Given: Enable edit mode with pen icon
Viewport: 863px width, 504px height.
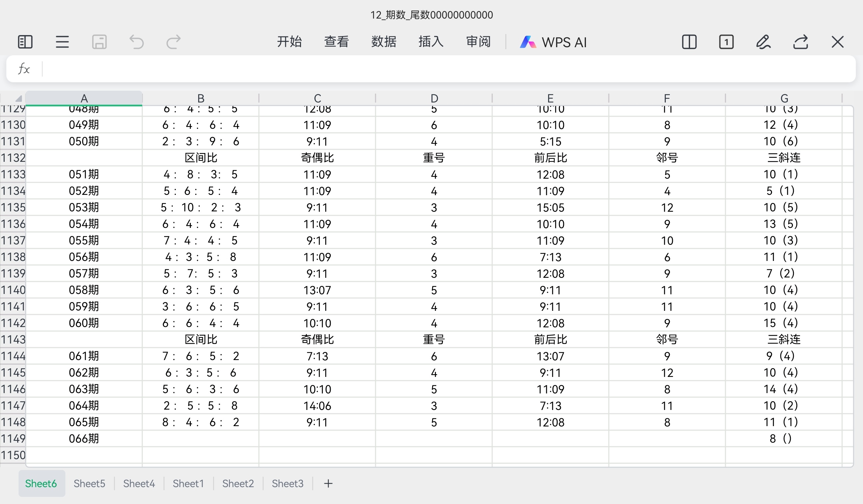Looking at the screenshot, I should tap(763, 42).
